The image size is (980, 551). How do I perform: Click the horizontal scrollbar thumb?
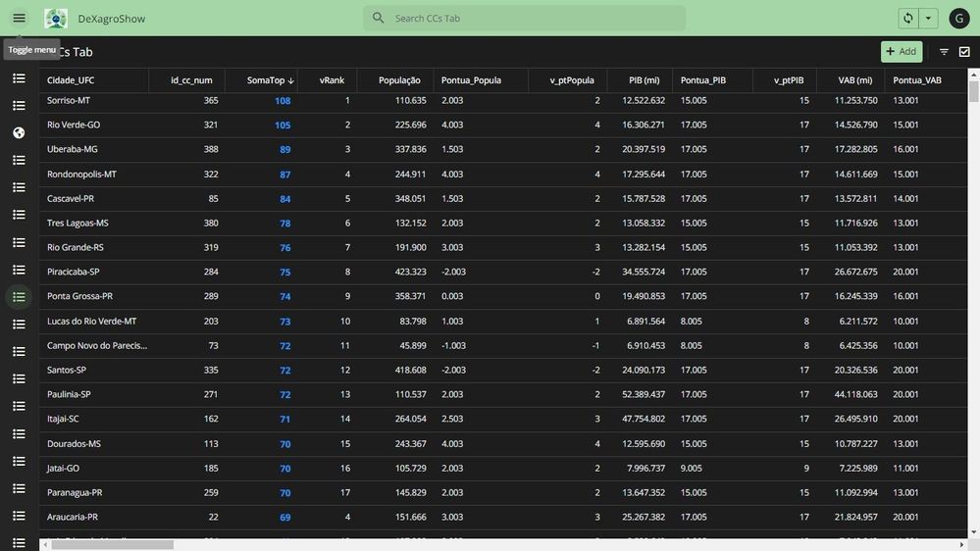pos(112,545)
